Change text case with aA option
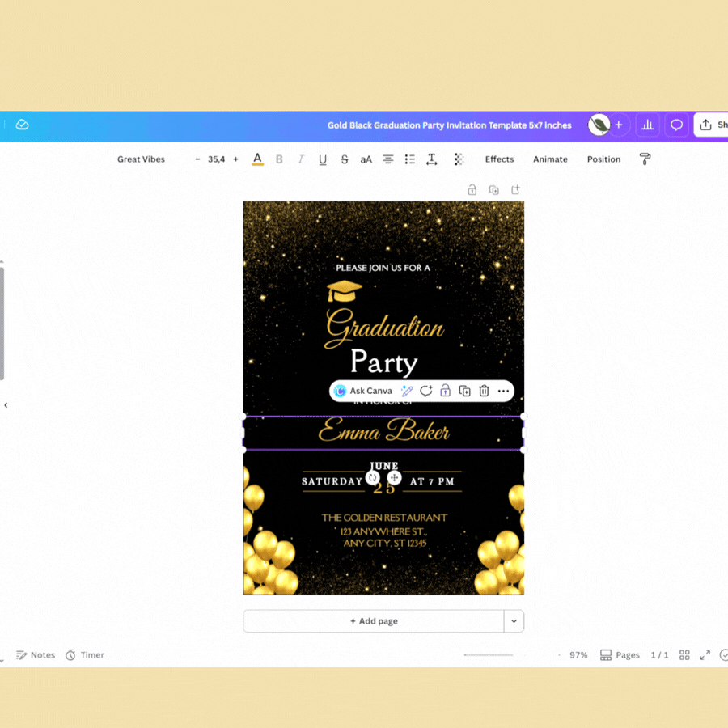 [x=366, y=159]
